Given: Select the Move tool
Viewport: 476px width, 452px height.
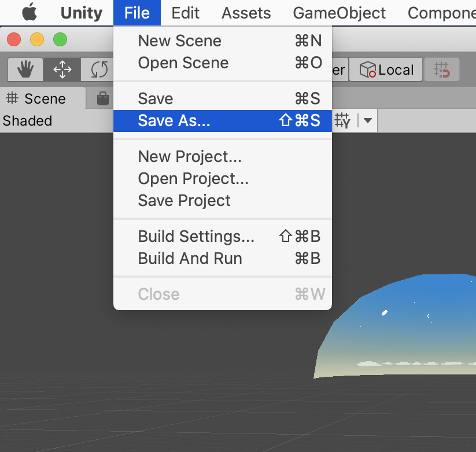Looking at the screenshot, I should point(62,69).
